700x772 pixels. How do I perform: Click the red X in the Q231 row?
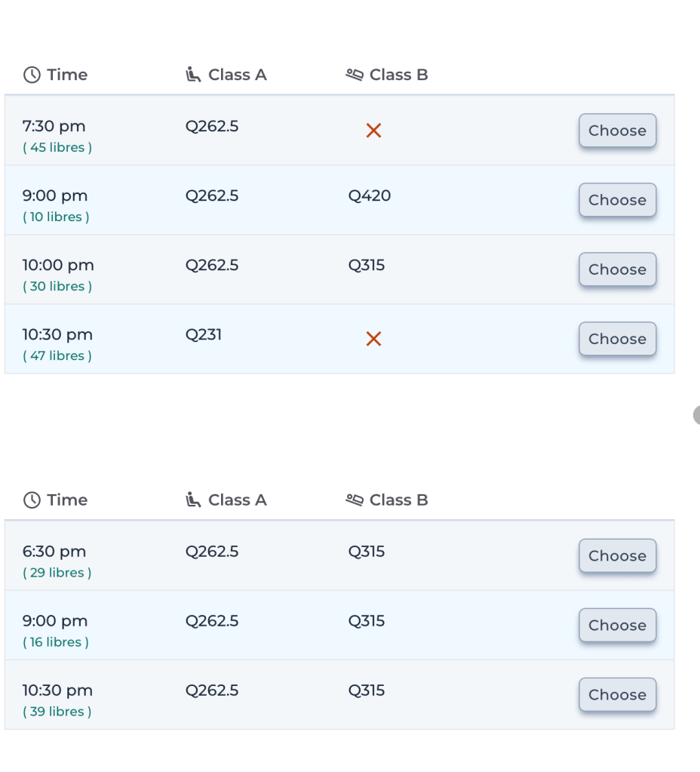(x=373, y=340)
